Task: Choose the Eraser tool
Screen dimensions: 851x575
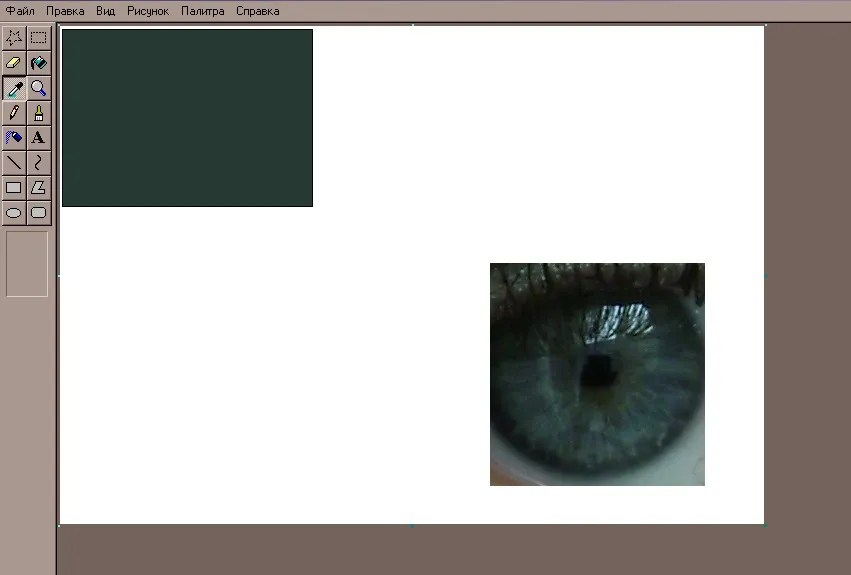Action: click(x=14, y=62)
